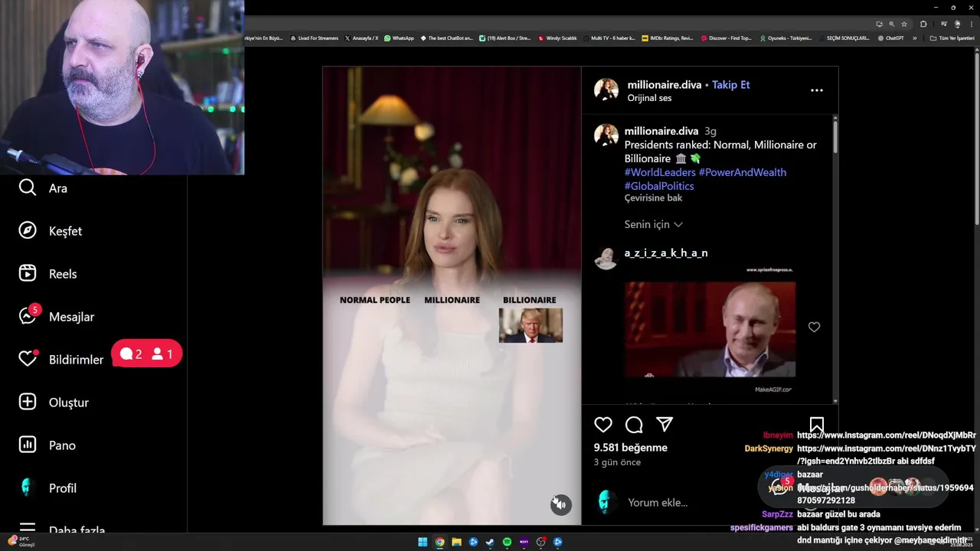Viewport: 980px width, 551px height.
Task: Like the a_z_i_z_a_k_h_a_n comment
Action: (x=814, y=327)
